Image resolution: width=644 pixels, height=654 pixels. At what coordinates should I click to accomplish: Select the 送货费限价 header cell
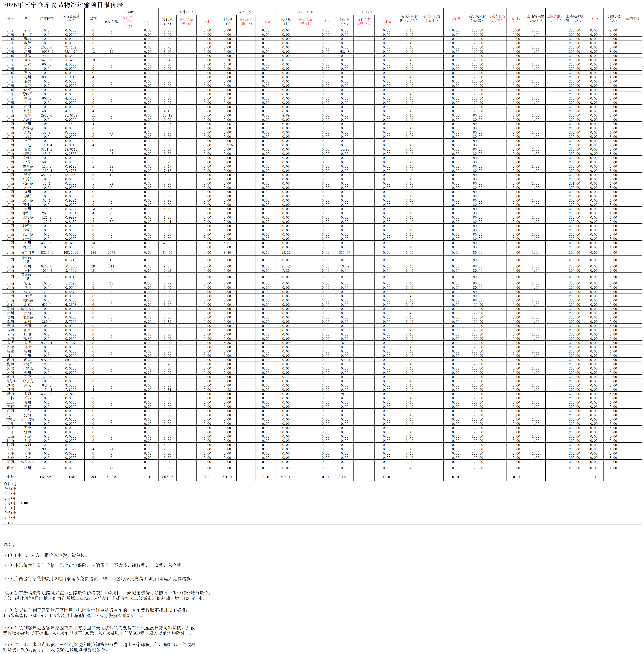(x=477, y=18)
